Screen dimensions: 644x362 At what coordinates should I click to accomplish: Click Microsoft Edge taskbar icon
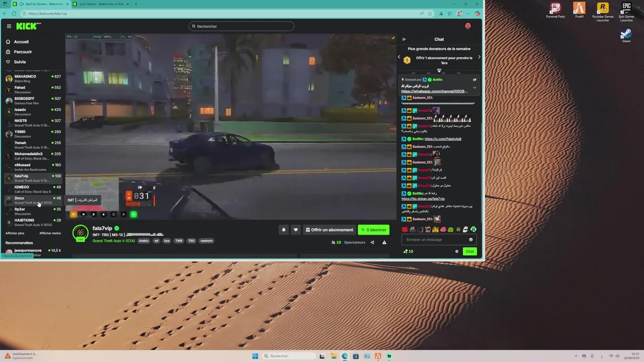(x=345, y=356)
